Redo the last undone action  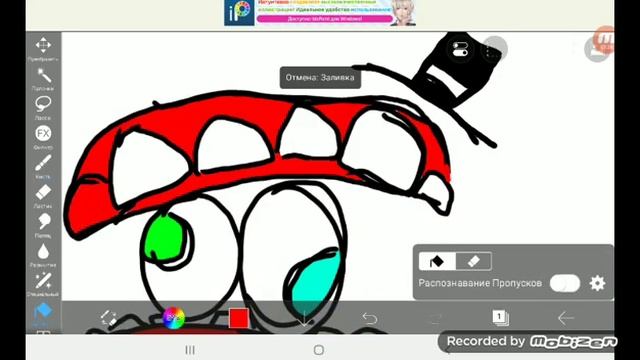pos(435,318)
